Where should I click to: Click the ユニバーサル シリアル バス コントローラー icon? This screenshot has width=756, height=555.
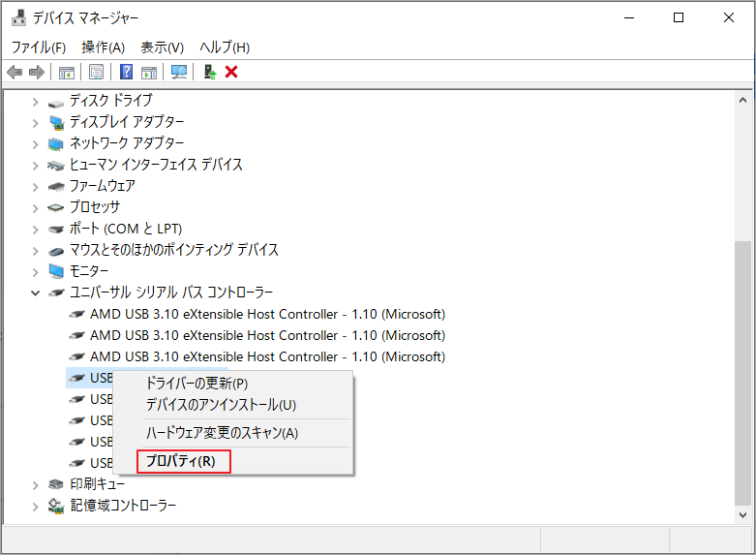tap(56, 293)
